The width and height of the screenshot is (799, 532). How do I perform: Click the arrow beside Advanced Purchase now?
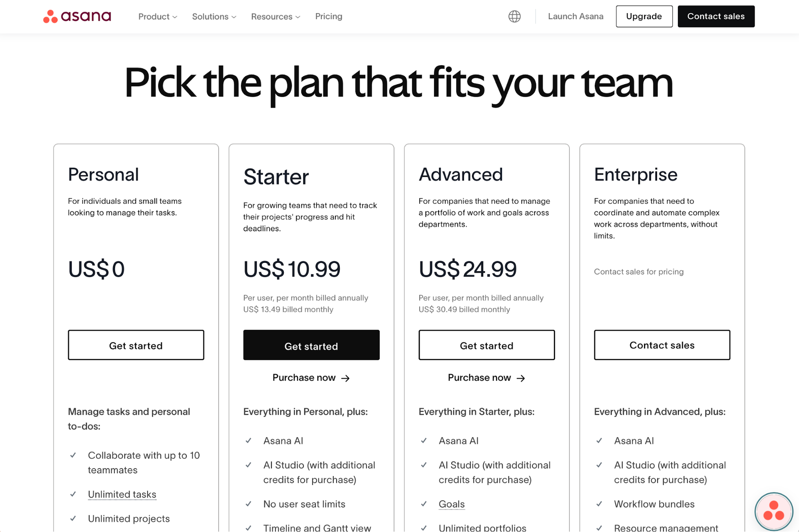pos(521,378)
